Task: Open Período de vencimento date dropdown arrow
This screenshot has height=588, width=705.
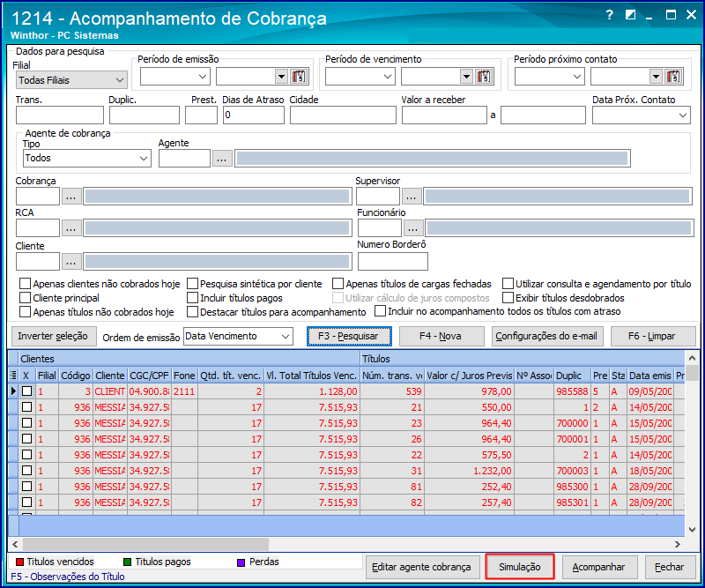Action: pos(467,77)
